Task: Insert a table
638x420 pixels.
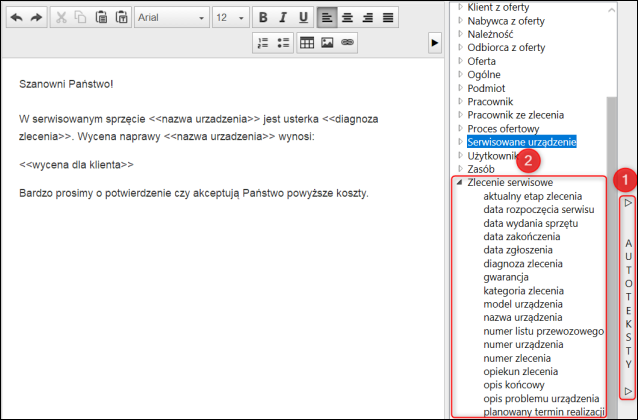Action: 307,43
